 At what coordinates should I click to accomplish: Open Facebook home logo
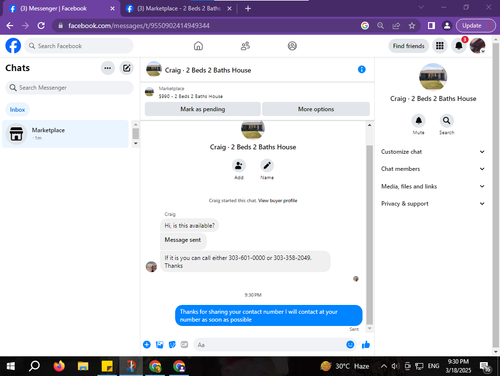click(x=13, y=46)
